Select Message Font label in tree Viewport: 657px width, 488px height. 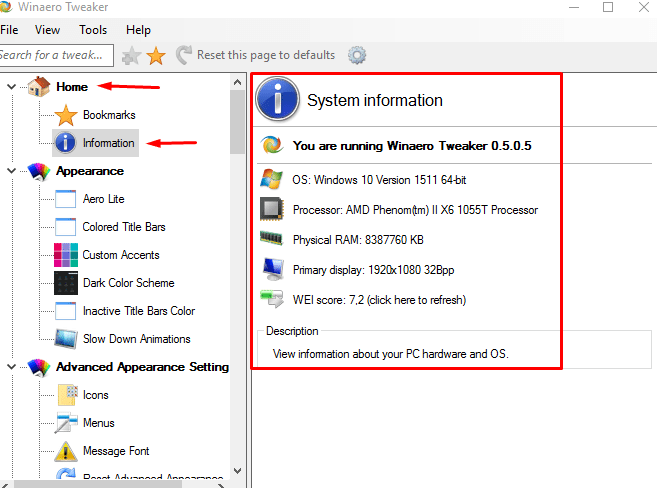(x=116, y=451)
